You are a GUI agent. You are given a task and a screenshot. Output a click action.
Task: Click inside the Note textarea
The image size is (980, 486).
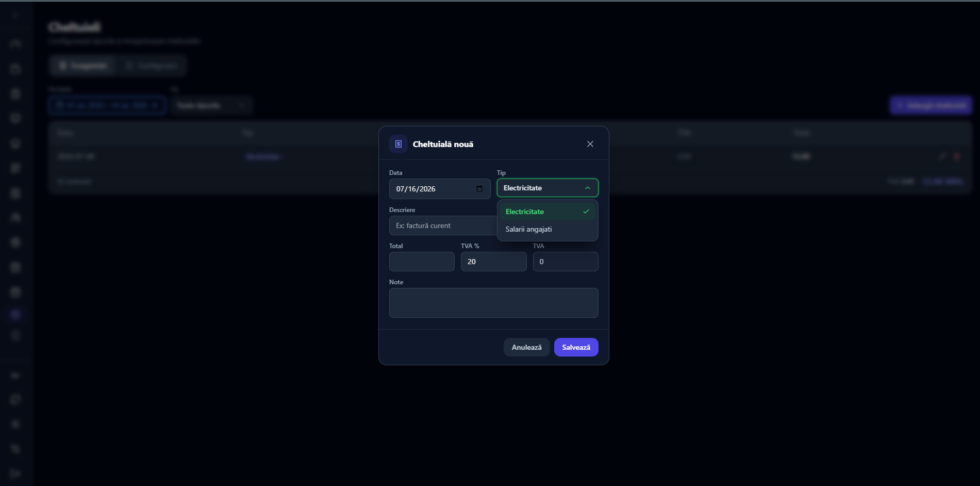click(x=494, y=303)
